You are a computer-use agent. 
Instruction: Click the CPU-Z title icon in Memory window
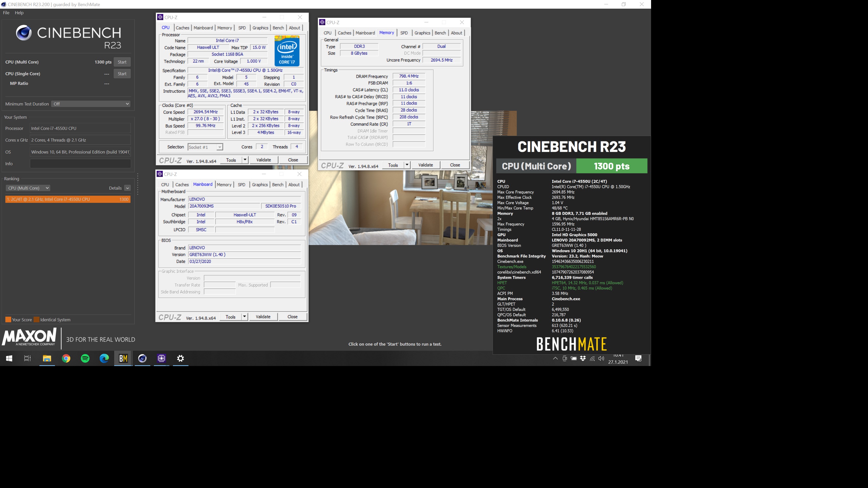tap(322, 22)
